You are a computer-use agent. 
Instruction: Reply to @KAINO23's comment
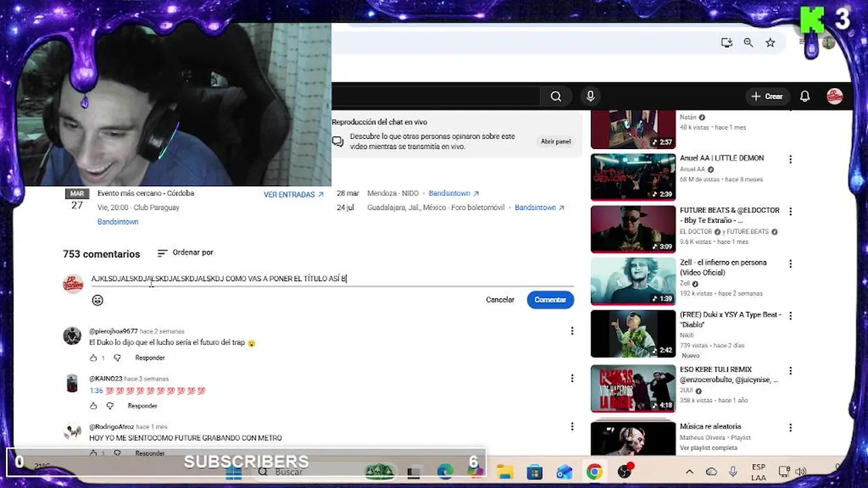point(142,406)
